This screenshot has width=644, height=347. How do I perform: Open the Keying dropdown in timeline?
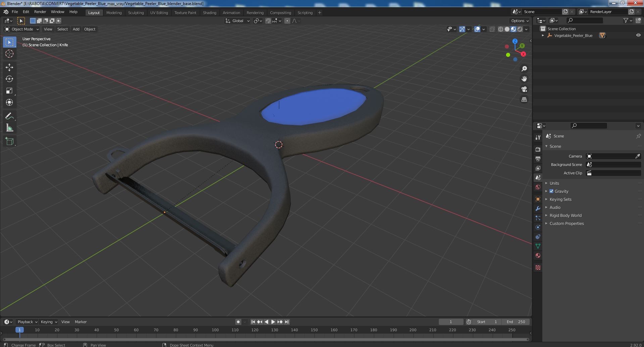(49, 322)
